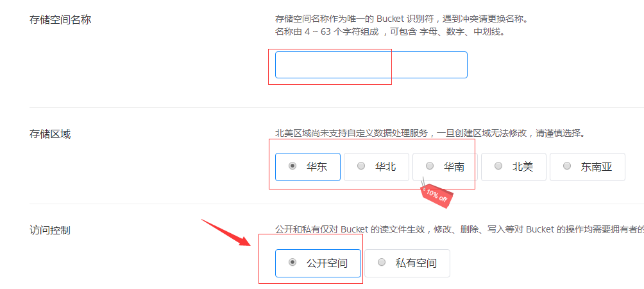This screenshot has height=289, width=644.
Task: Set access control to 公开空间
Action: tap(318, 263)
